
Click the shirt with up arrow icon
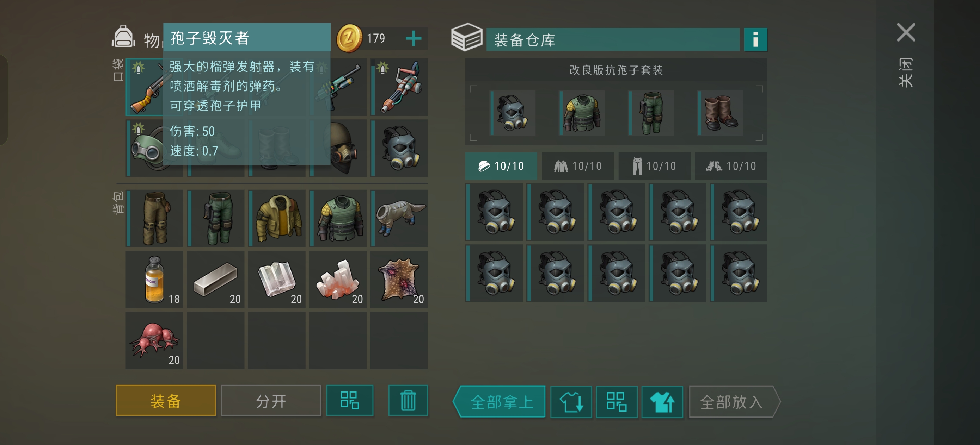[x=662, y=402]
